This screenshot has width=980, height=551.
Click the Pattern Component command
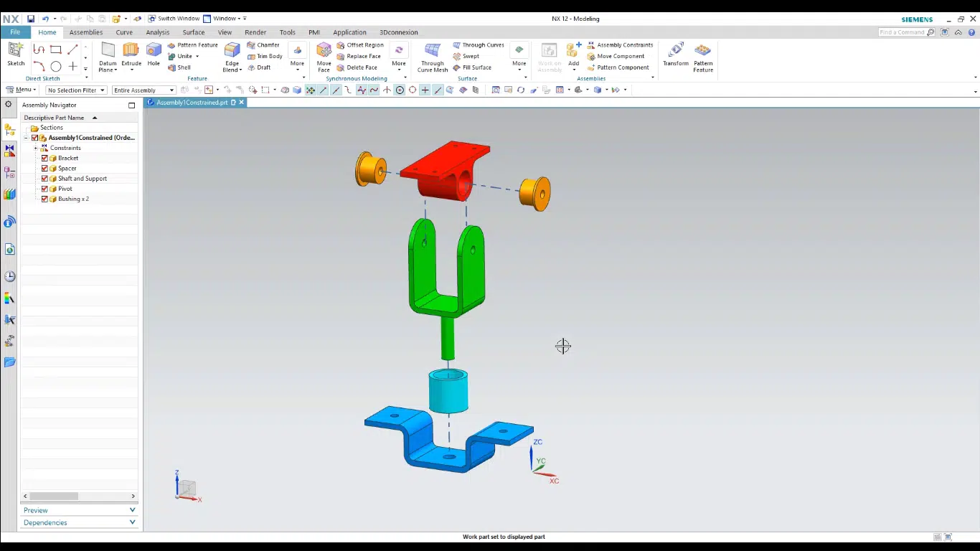[621, 67]
